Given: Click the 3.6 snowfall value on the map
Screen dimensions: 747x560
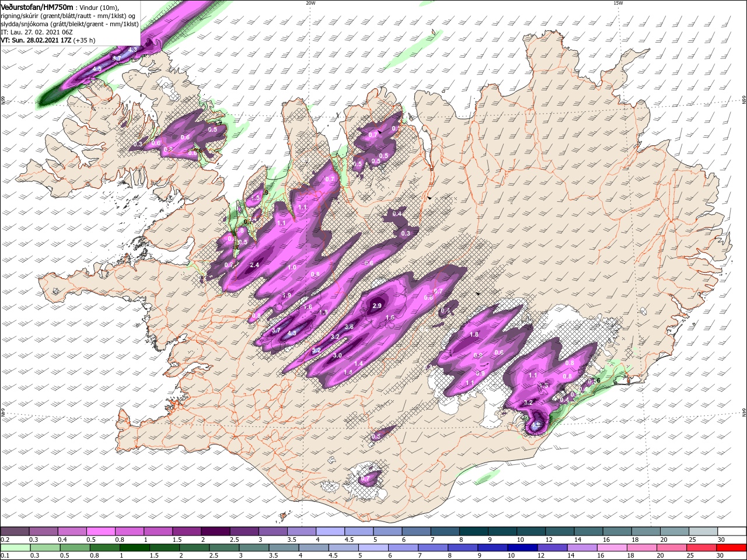Looking at the screenshot, I should 349,327.
